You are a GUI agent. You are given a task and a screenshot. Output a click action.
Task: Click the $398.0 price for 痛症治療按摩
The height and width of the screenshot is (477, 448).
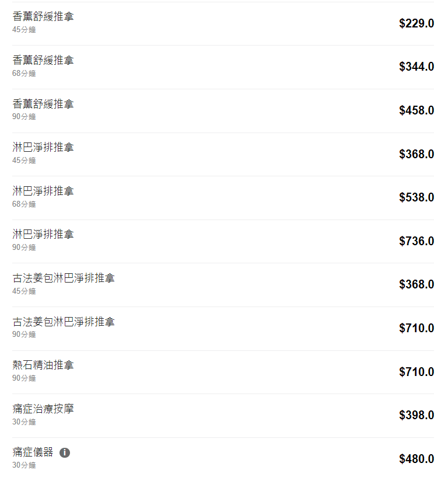[416, 415]
